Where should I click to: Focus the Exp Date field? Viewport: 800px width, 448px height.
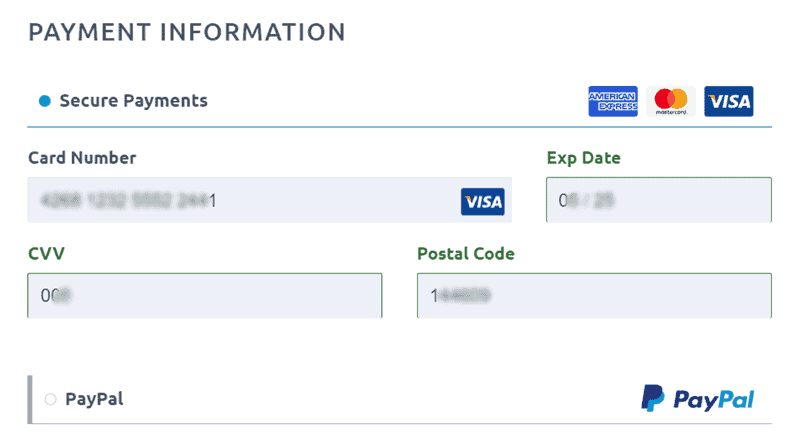(x=659, y=200)
